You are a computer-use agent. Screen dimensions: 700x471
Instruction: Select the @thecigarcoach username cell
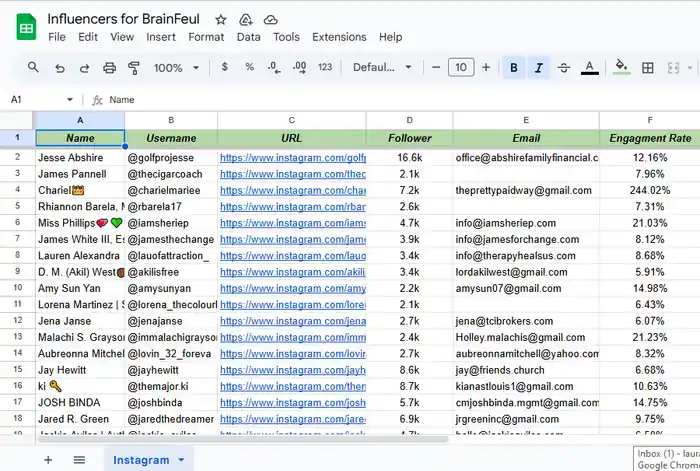tap(171, 174)
